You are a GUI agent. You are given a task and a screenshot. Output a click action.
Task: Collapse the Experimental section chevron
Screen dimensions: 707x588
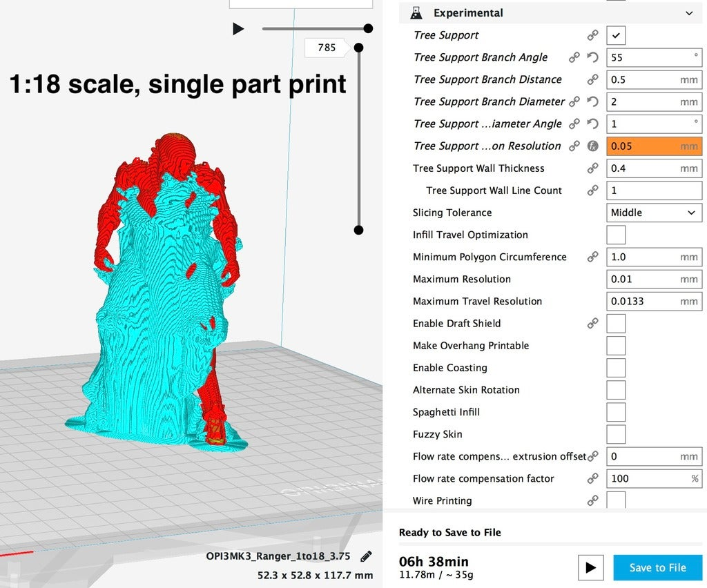689,13
